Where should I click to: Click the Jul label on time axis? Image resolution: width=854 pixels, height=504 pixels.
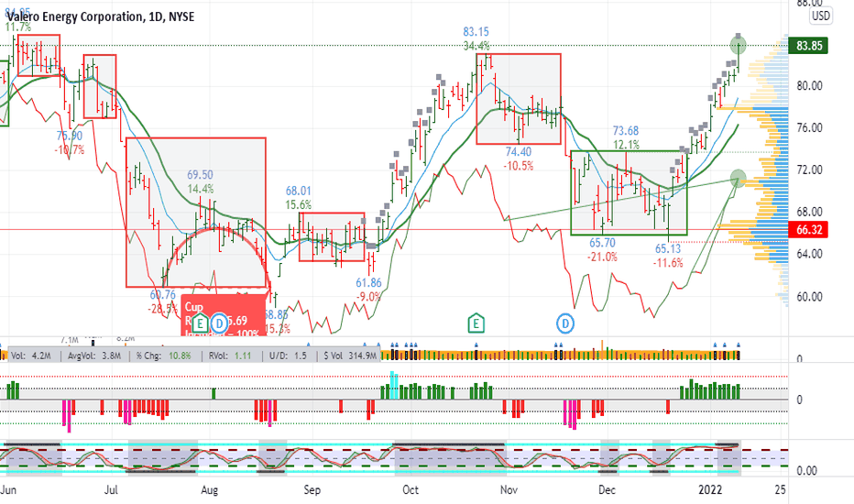pyautogui.click(x=111, y=489)
